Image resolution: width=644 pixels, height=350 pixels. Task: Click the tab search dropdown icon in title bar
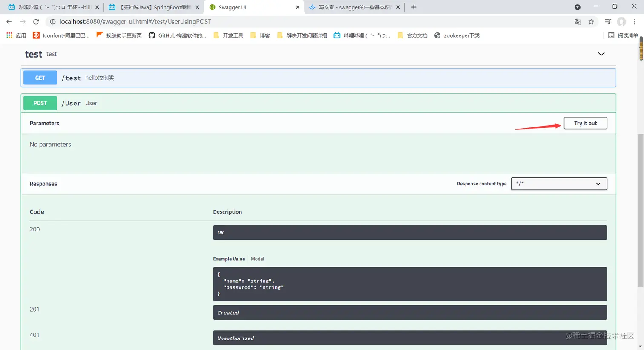[578, 7]
